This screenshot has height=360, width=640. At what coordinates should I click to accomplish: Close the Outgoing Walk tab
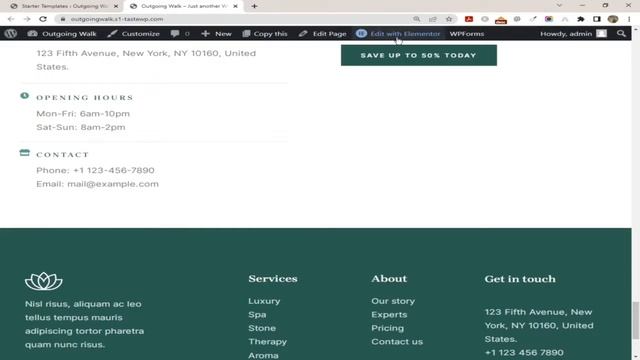point(236,6)
